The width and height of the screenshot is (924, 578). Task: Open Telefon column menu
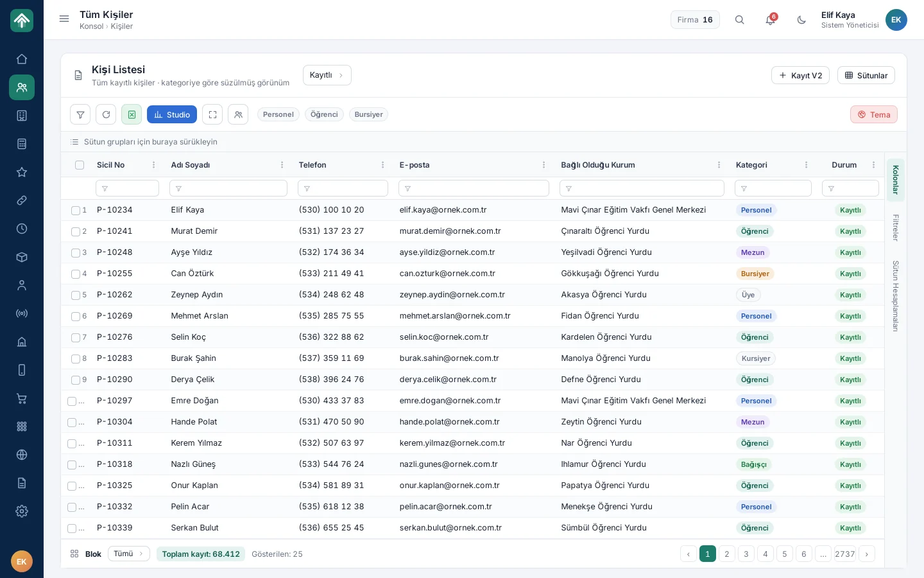[382, 165]
